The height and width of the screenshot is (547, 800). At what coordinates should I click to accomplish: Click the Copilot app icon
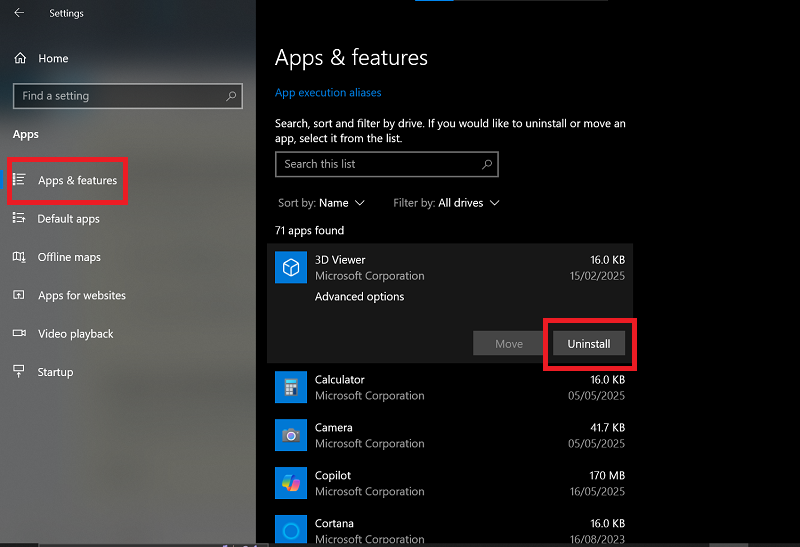click(x=291, y=483)
